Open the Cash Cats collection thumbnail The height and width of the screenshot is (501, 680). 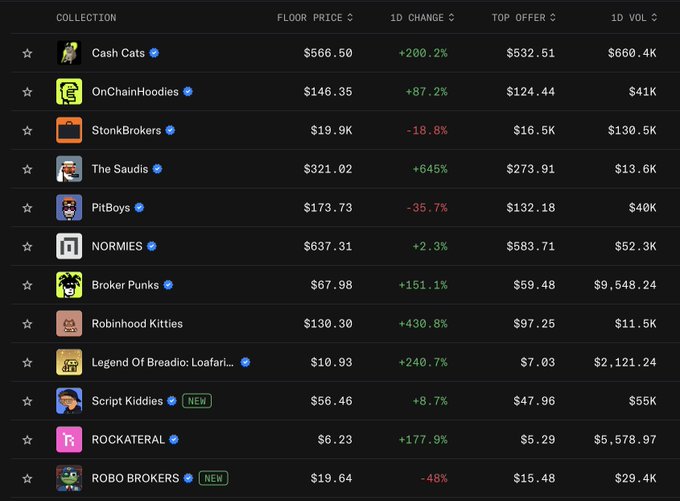(x=69, y=53)
